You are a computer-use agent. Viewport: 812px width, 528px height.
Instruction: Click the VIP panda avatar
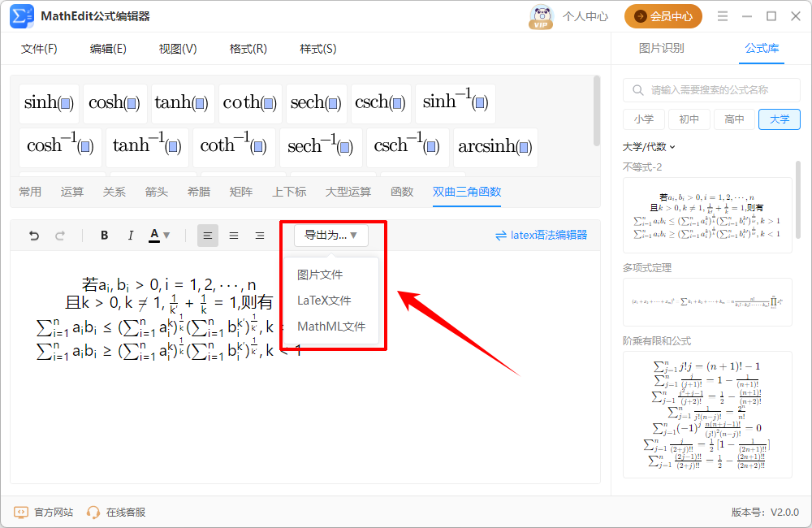[x=541, y=16]
